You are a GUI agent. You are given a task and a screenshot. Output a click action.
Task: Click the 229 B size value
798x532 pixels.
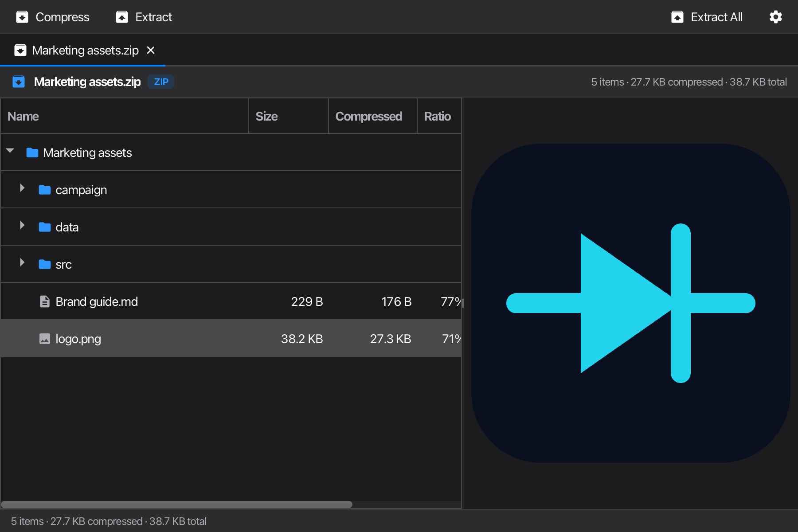tap(307, 301)
